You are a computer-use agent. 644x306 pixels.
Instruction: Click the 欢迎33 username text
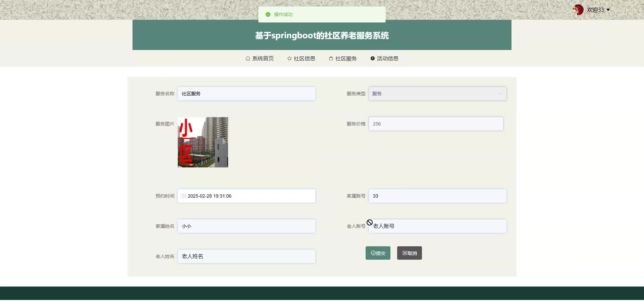point(595,10)
